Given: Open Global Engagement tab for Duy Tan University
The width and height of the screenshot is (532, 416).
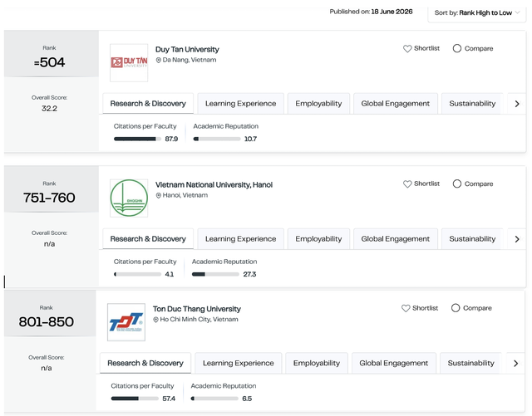Looking at the screenshot, I should click(396, 104).
